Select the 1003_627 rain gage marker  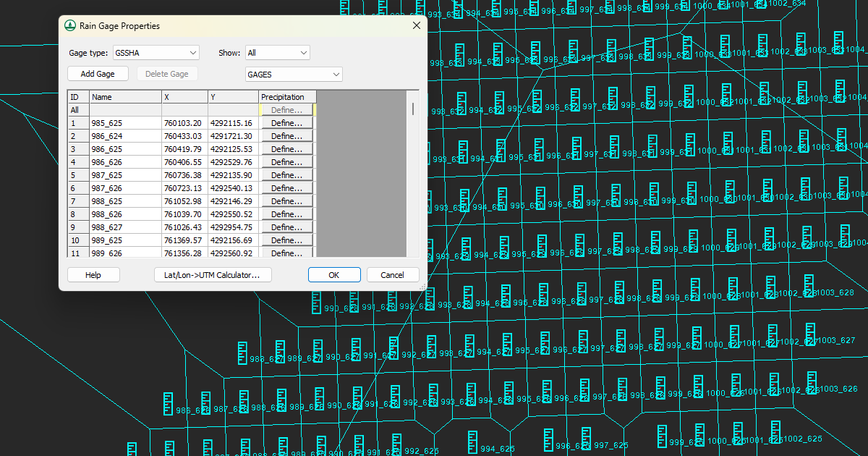click(809, 335)
